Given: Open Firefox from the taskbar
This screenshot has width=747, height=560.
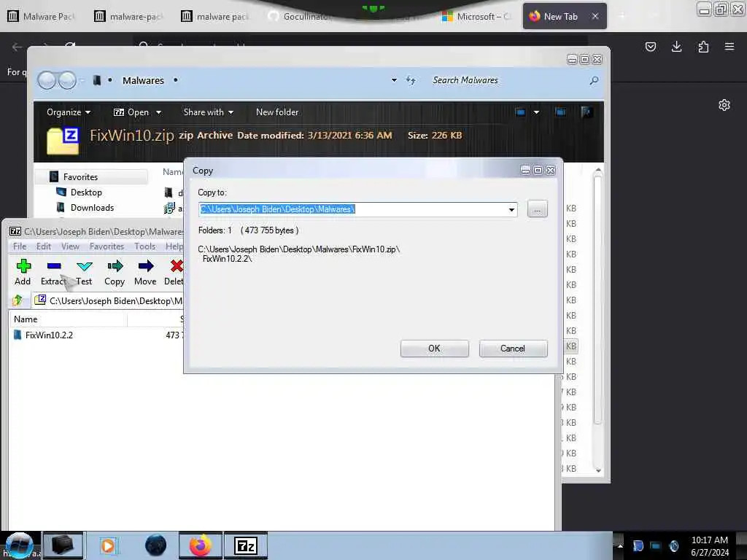Looking at the screenshot, I should click(x=201, y=545).
